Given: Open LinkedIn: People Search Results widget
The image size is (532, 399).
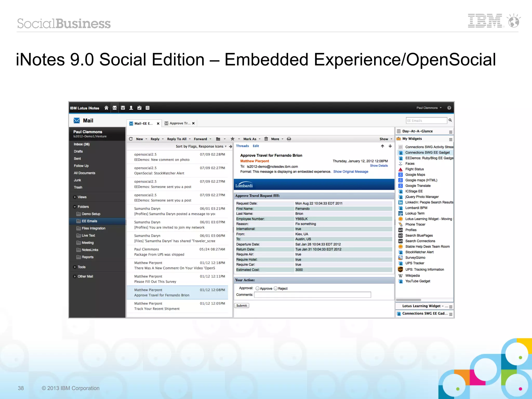Looking at the screenshot, I should click(429, 202).
